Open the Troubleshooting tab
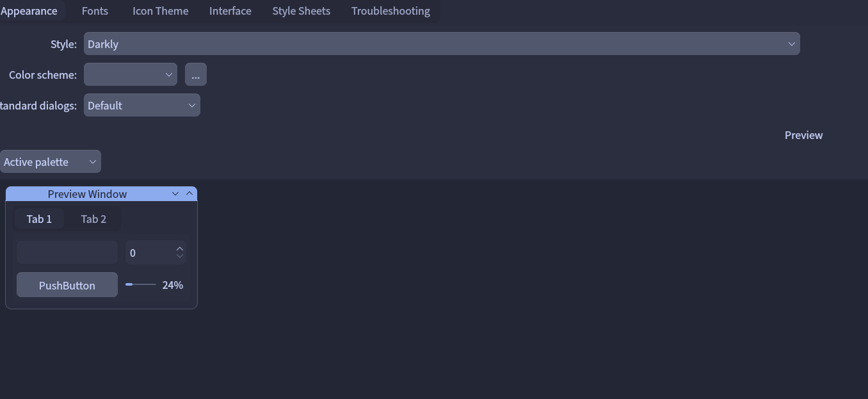Viewport: 868px width, 399px height. (x=390, y=11)
